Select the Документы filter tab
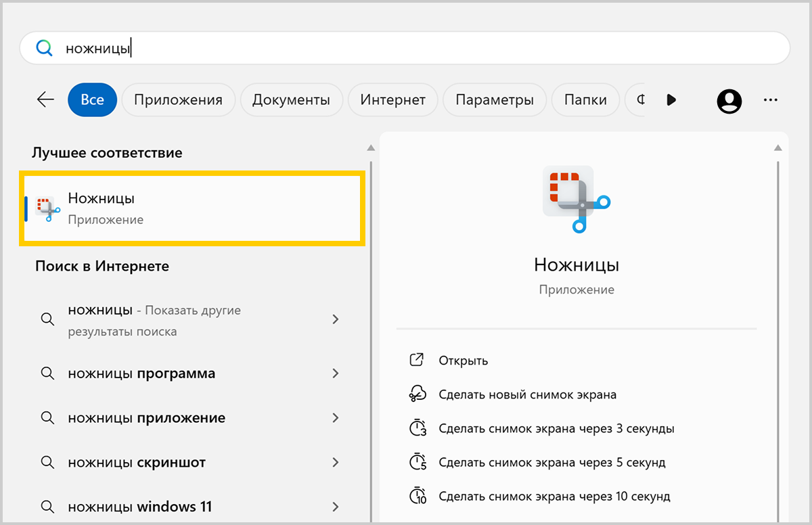 click(x=291, y=100)
